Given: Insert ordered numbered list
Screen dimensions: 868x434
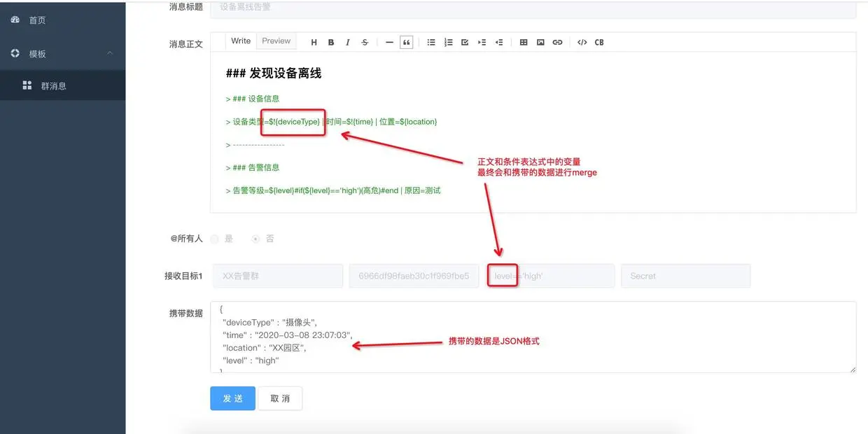Looking at the screenshot, I should tap(448, 42).
